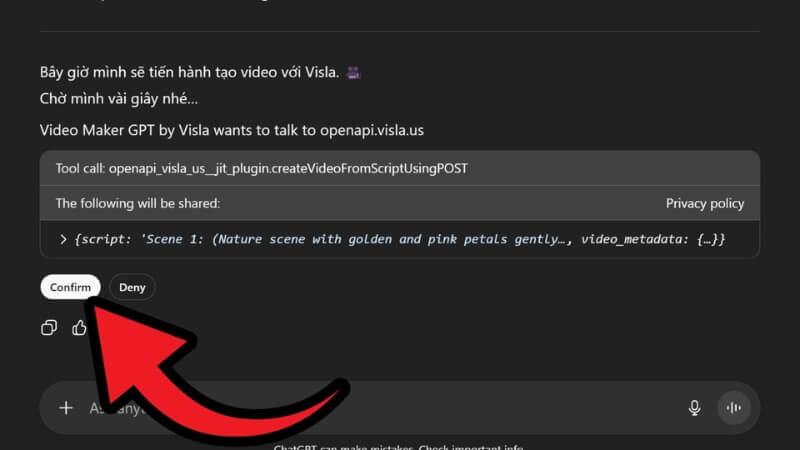Copy the response with the copy icon
The width and height of the screenshot is (800, 450).
[49, 328]
